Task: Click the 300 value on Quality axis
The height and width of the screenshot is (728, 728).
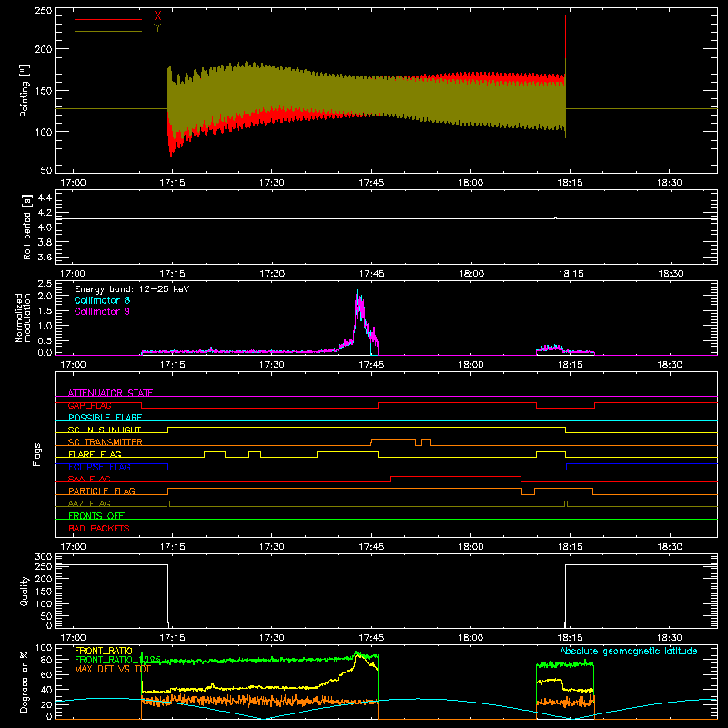Action: (44, 557)
